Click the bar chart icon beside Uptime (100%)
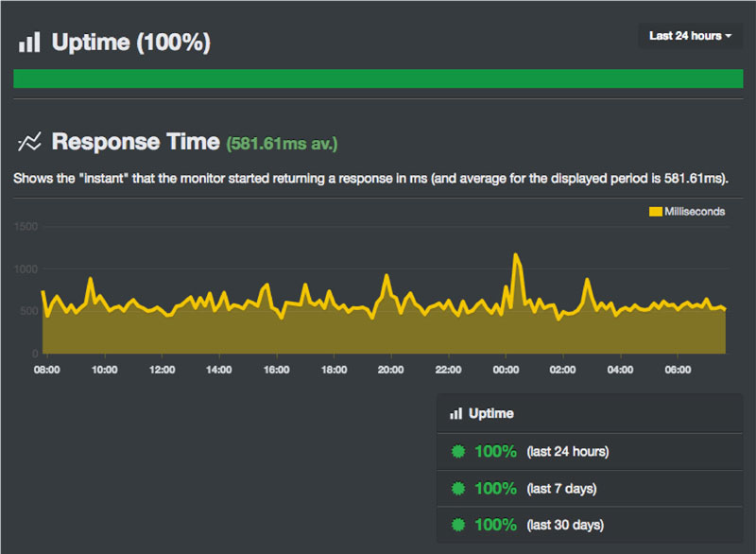756x554 pixels. tap(29, 43)
